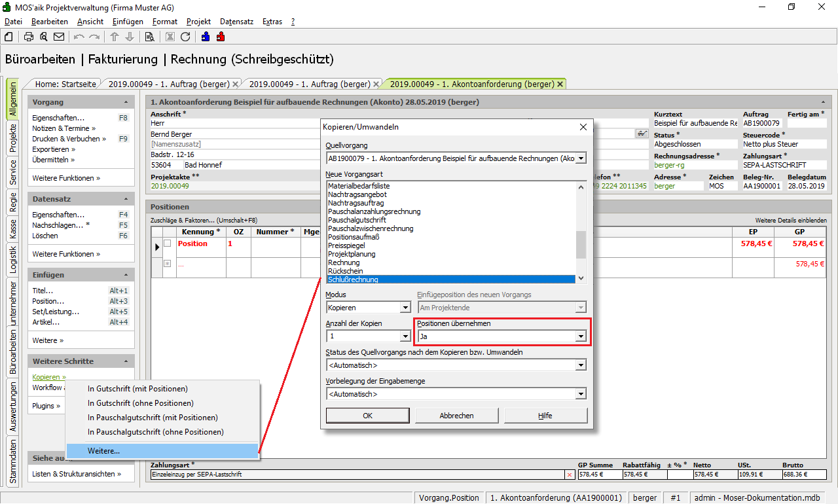Click the document search toolbar icon
The image size is (838, 504).
pyautogui.click(x=149, y=37)
